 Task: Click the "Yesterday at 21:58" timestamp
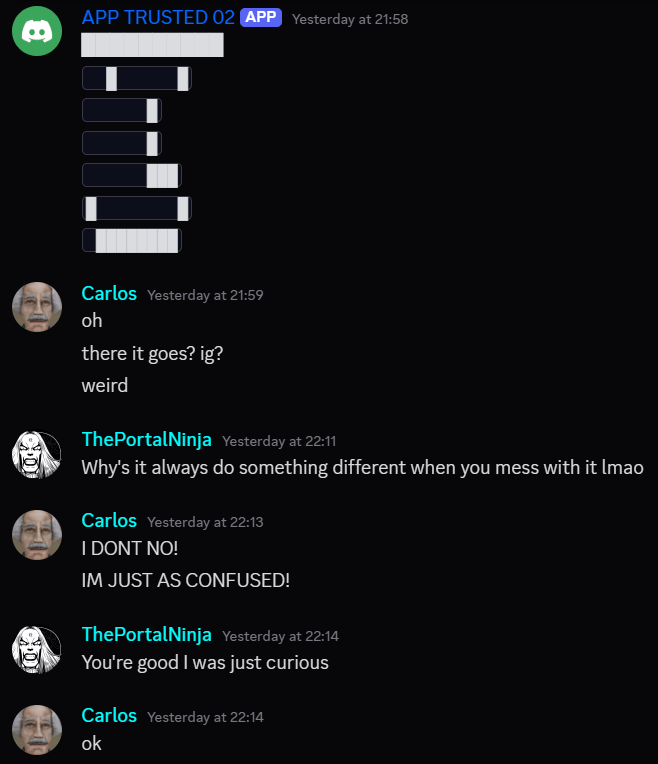(350, 19)
